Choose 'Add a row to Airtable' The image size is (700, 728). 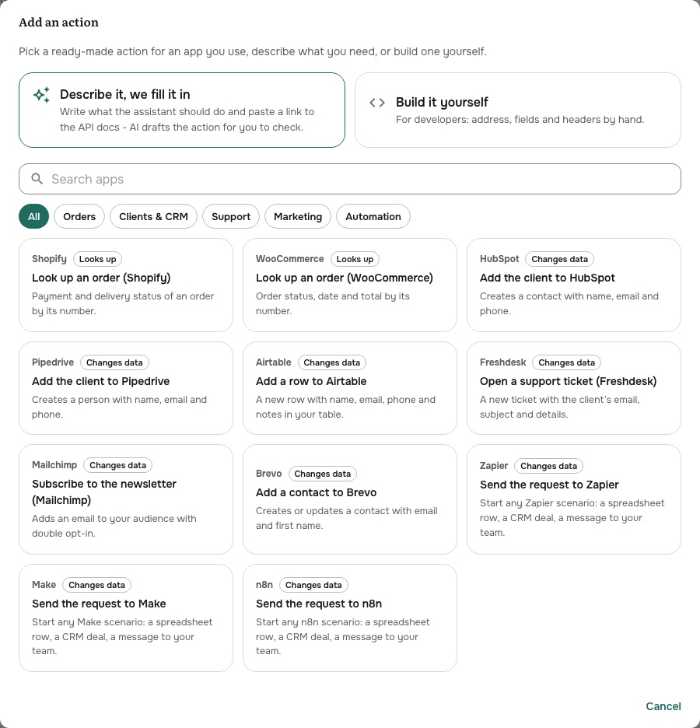(x=350, y=388)
